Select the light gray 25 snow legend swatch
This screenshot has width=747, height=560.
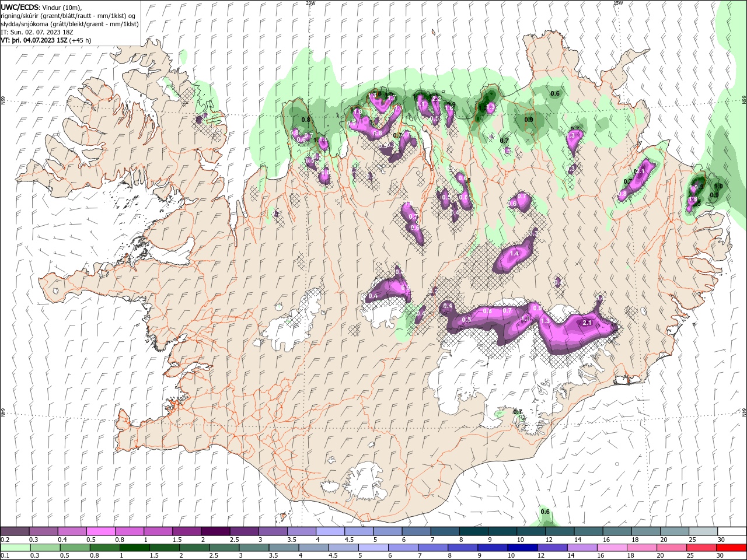pyautogui.click(x=703, y=531)
